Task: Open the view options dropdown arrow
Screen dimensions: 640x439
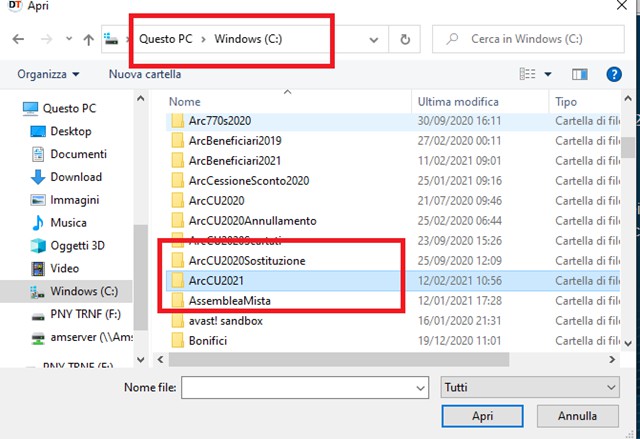Action: pyautogui.click(x=548, y=74)
